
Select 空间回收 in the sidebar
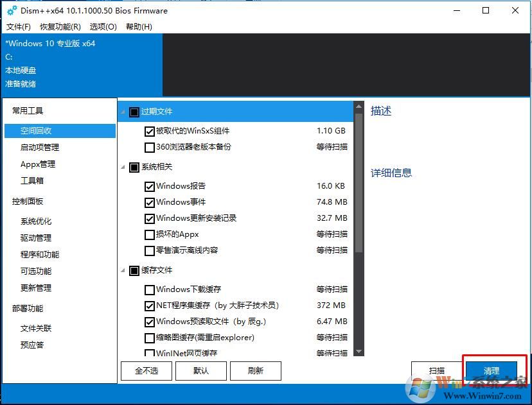point(60,131)
